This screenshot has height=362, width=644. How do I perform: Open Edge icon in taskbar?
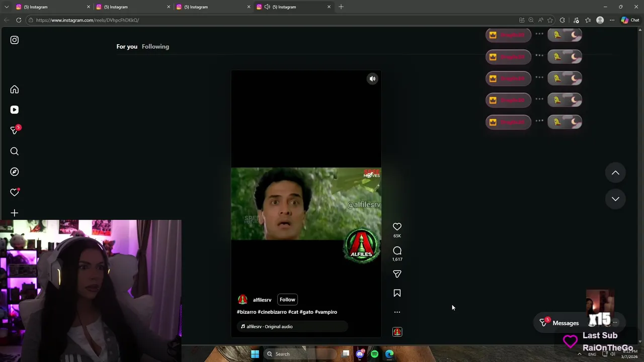click(x=389, y=354)
